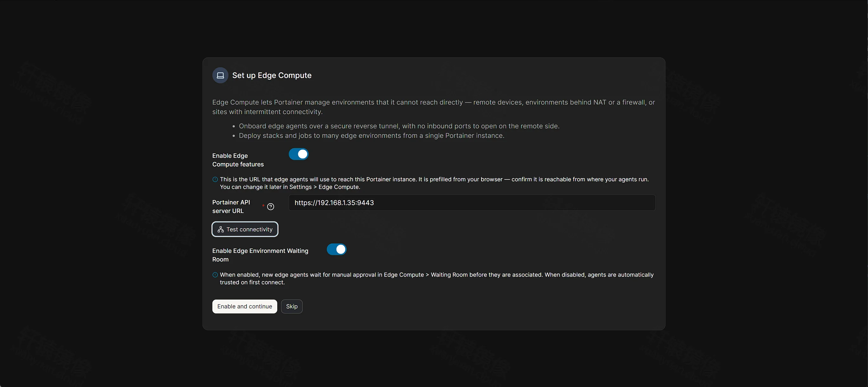
Task: Click Enable and continue
Action: click(x=245, y=306)
